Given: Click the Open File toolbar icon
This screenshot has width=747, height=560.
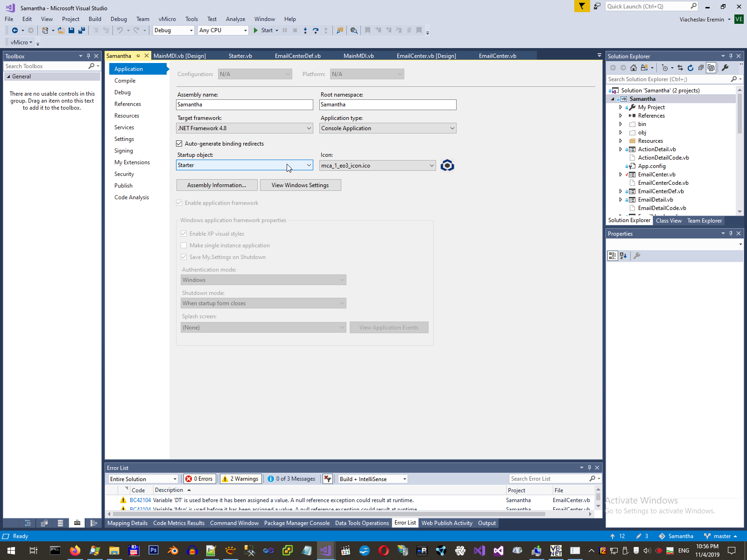Looking at the screenshot, I should coord(61,30).
